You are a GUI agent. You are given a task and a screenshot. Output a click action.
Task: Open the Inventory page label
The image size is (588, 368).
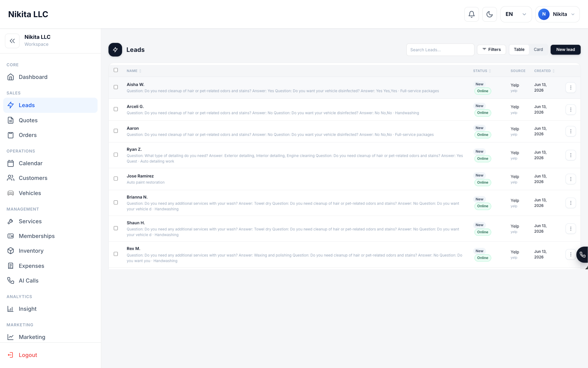pos(31,251)
